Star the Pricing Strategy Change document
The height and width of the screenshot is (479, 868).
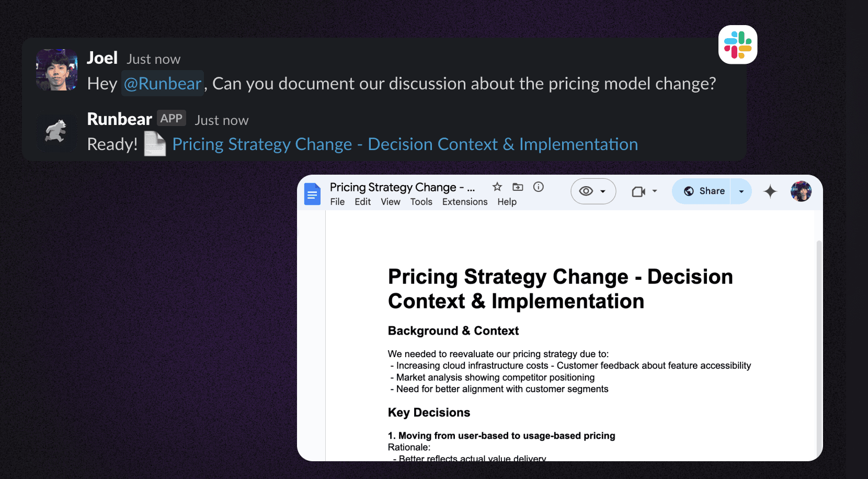[497, 187]
